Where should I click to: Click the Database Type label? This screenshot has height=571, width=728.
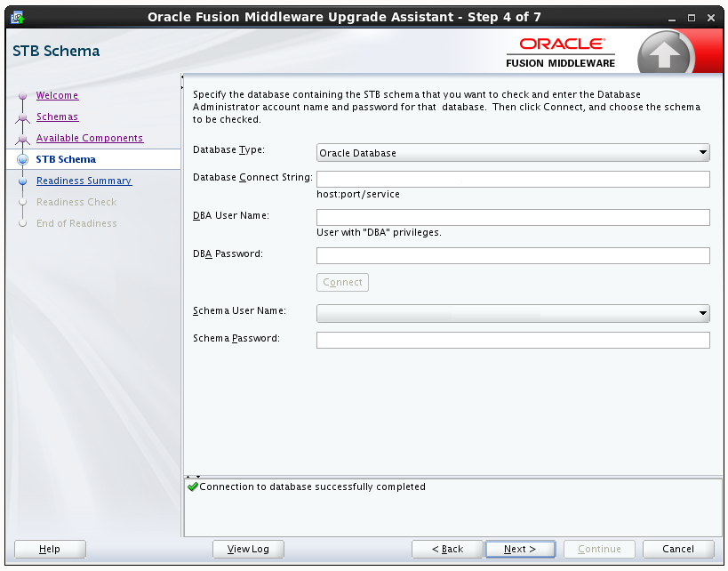[228, 149]
